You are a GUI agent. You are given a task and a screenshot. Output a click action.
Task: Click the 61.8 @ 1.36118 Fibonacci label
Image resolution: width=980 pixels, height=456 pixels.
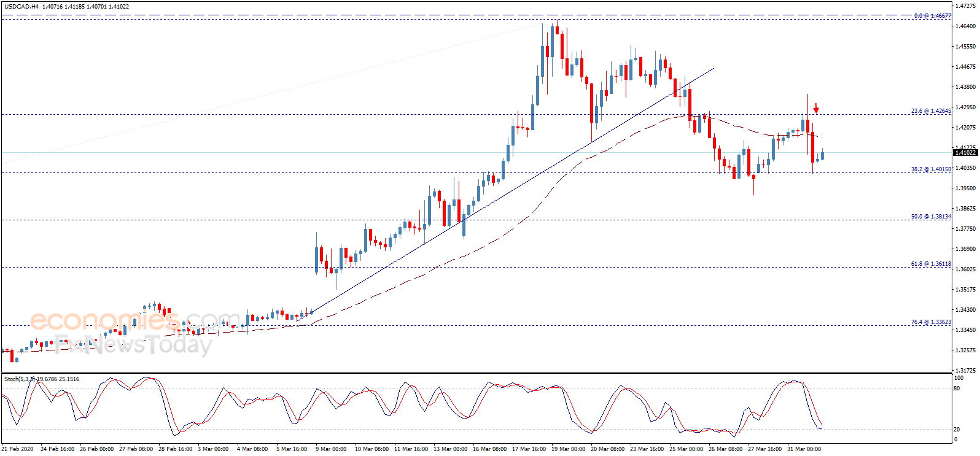click(931, 264)
